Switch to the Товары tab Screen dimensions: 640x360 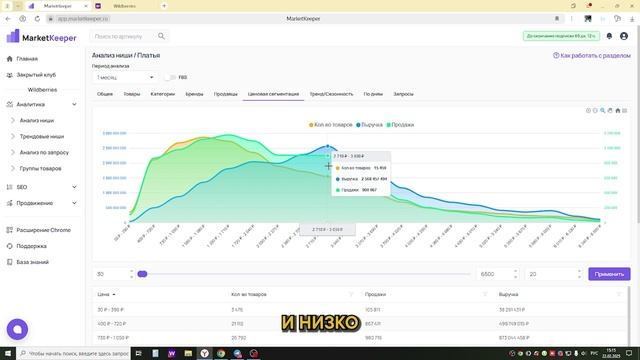click(x=132, y=94)
